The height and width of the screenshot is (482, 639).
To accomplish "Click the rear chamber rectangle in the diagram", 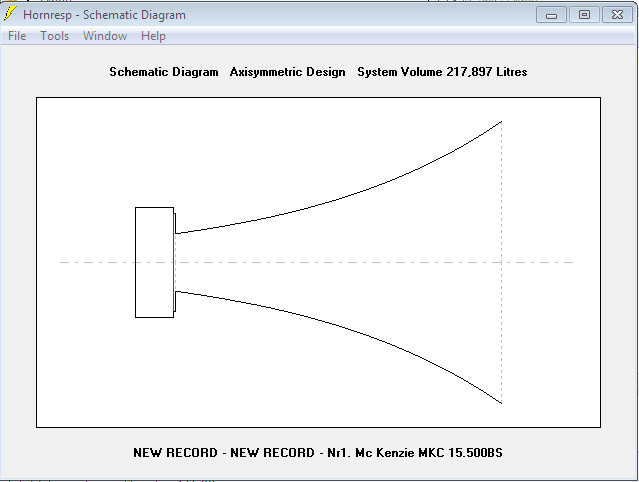I will pyautogui.click(x=154, y=262).
